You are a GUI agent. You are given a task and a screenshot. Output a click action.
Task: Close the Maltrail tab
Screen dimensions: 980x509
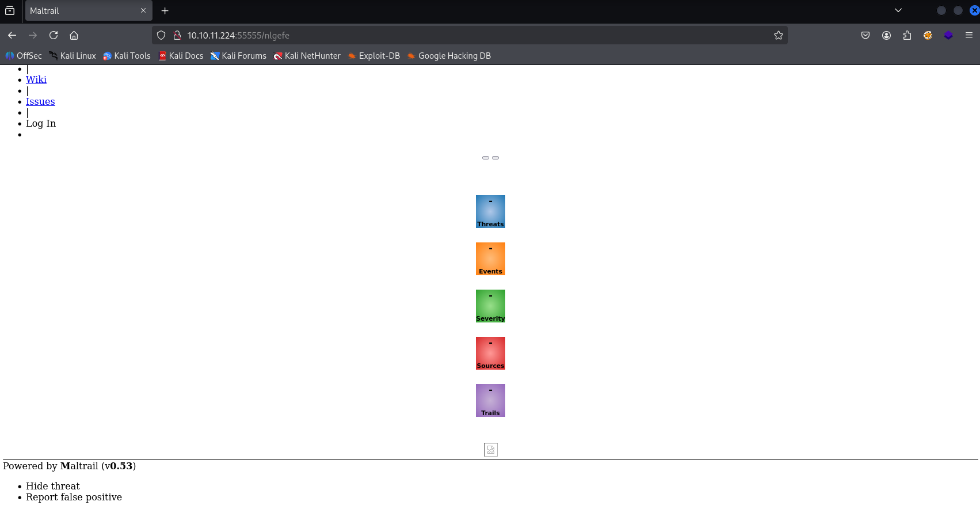pyautogui.click(x=143, y=10)
